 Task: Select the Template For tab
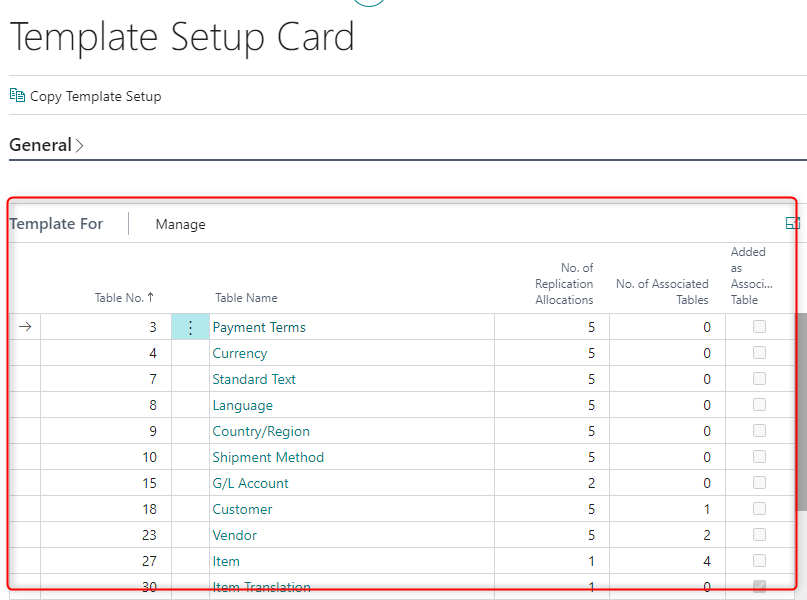click(56, 224)
